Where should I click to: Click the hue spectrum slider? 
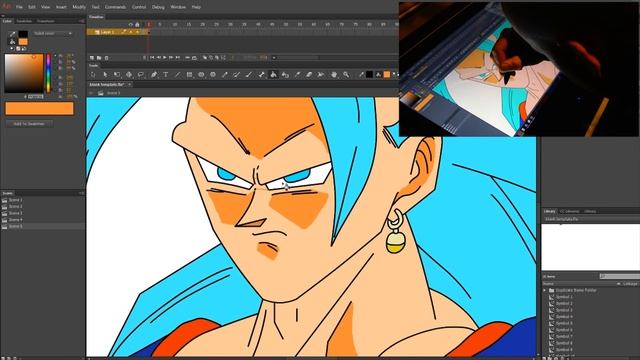point(49,73)
